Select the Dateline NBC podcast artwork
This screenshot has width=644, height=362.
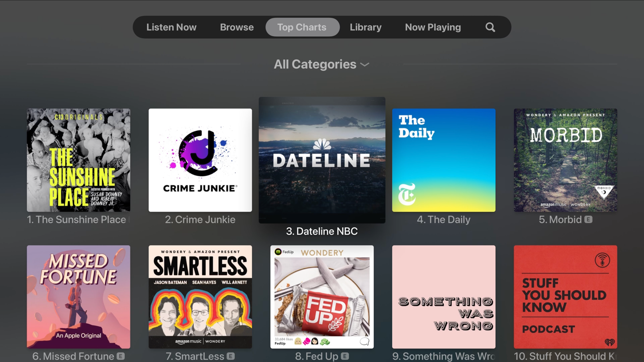coord(322,160)
